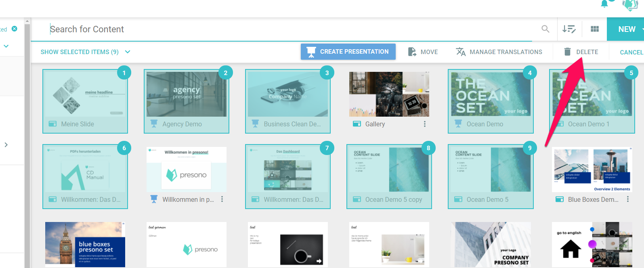Click the Create Presentation button
This screenshot has width=644, height=268.
point(348,52)
